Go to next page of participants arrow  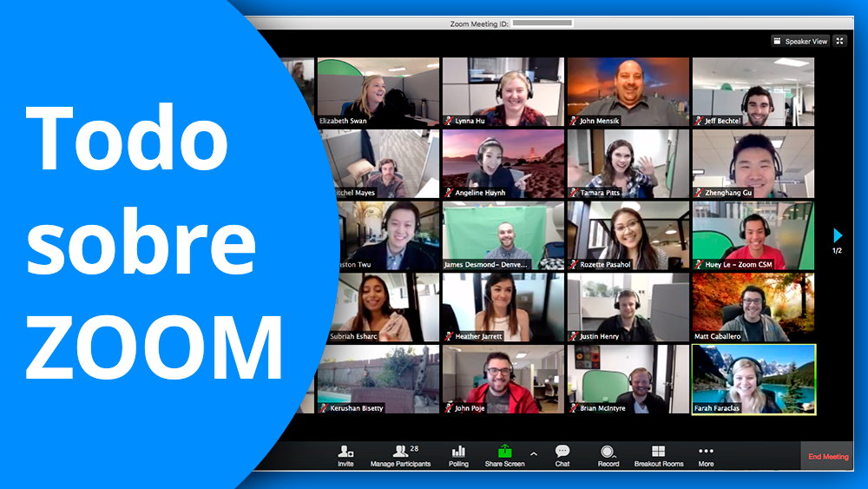(x=838, y=235)
